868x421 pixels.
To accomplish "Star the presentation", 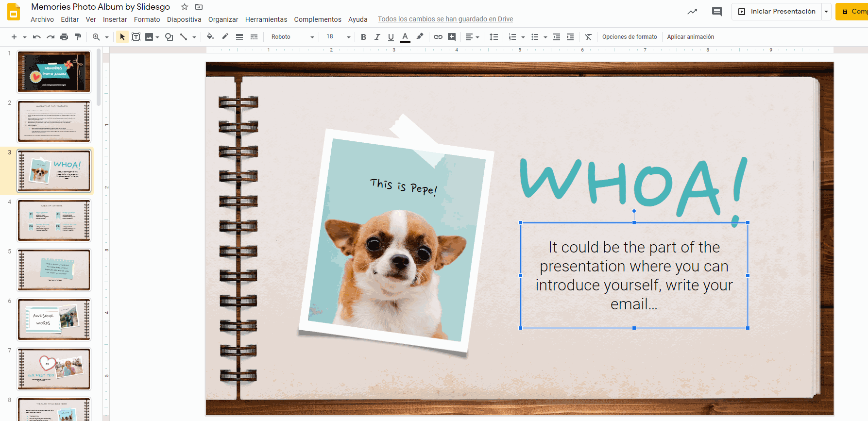I will pyautogui.click(x=185, y=7).
